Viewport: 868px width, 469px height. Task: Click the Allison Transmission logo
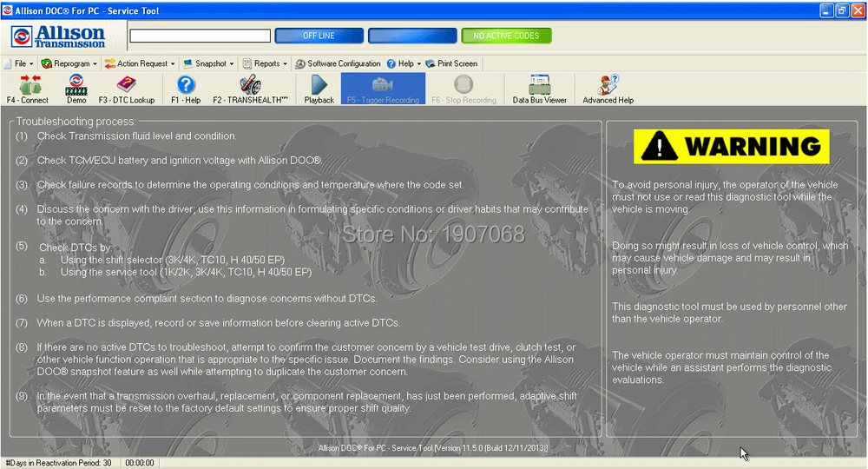(58, 36)
